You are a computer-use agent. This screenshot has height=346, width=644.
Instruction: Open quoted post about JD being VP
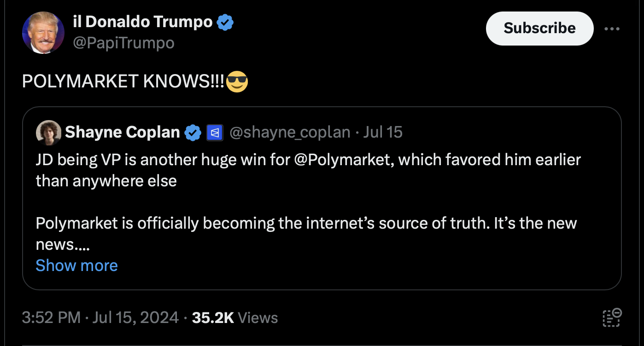[x=322, y=198]
